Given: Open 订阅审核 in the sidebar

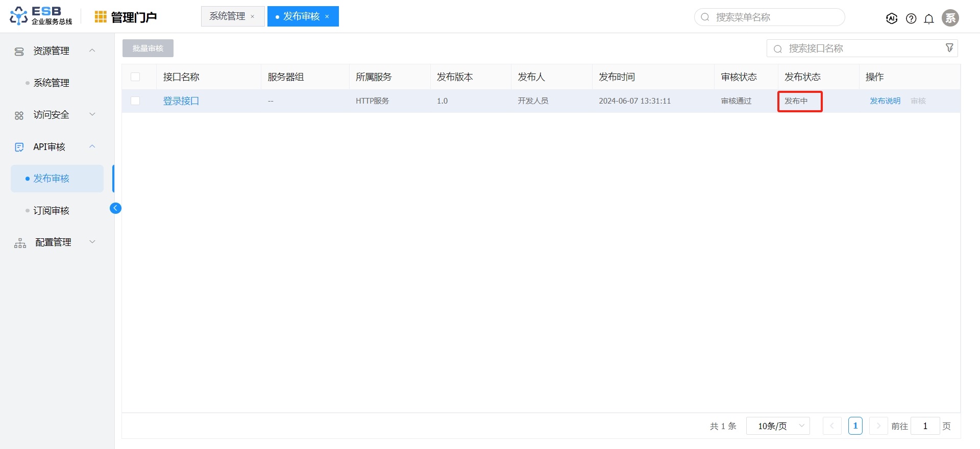Looking at the screenshot, I should pos(51,211).
